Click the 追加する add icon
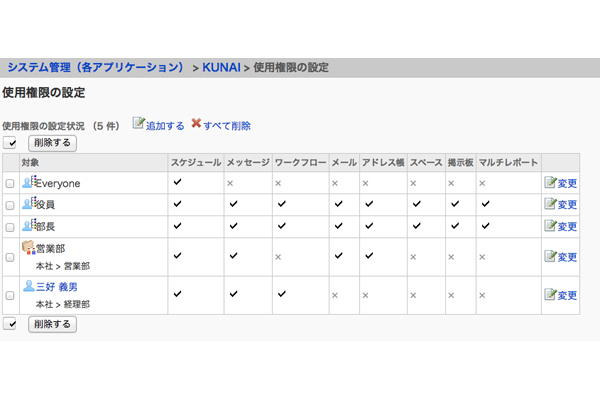The image size is (600, 400). point(139,124)
